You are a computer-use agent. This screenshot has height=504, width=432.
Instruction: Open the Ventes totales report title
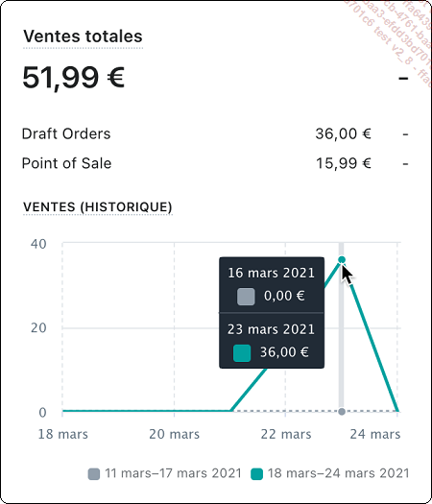click(x=83, y=36)
